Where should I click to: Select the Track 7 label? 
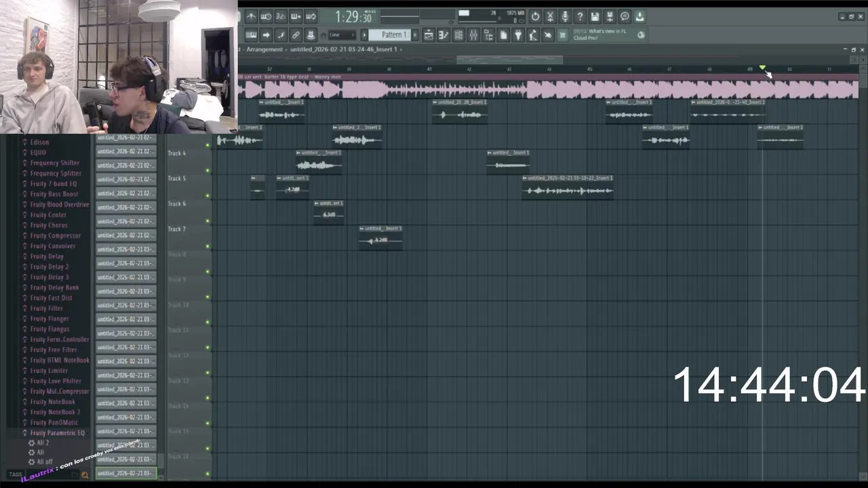tap(176, 229)
